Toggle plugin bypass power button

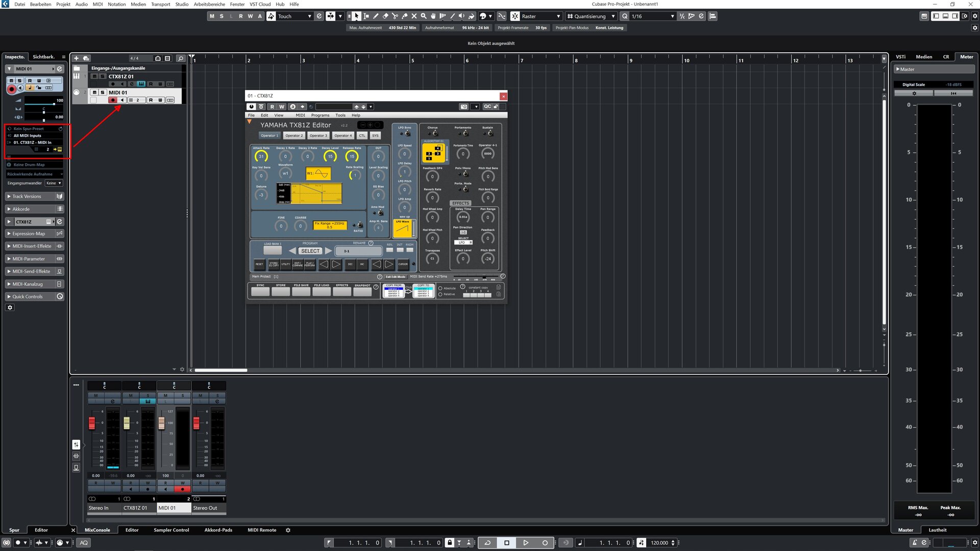click(x=252, y=107)
